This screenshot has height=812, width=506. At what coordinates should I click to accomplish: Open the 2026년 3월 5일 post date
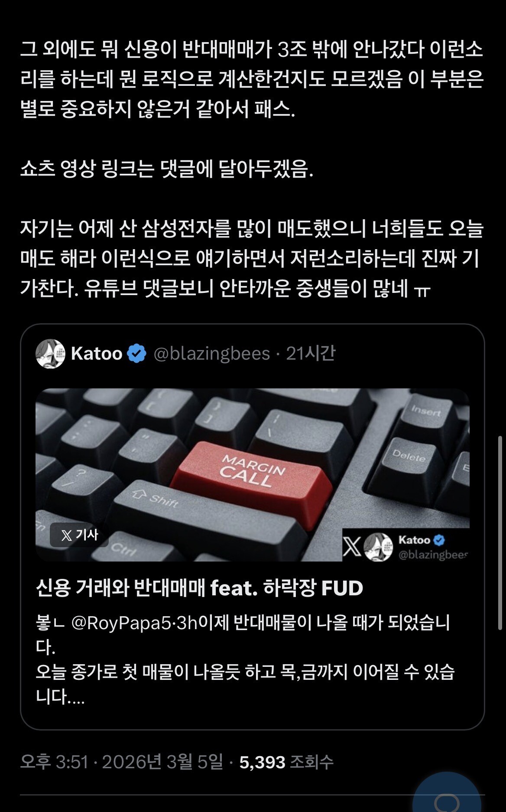coord(162,762)
